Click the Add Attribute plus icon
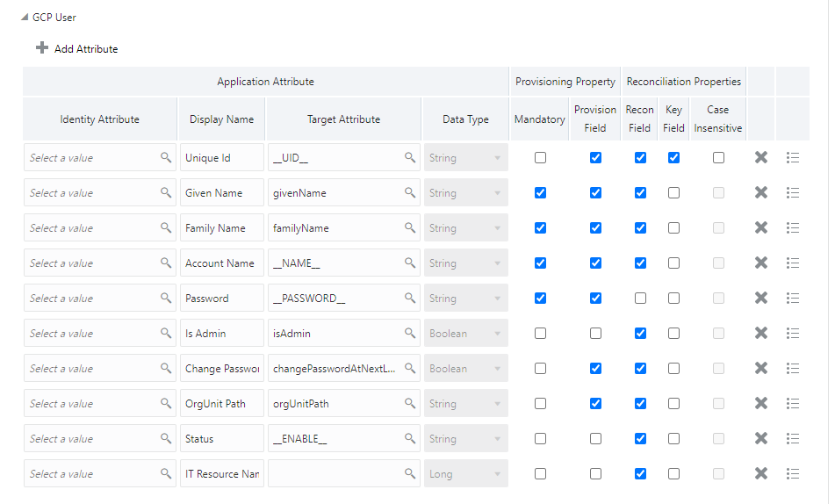The height and width of the screenshot is (504, 835). point(42,48)
